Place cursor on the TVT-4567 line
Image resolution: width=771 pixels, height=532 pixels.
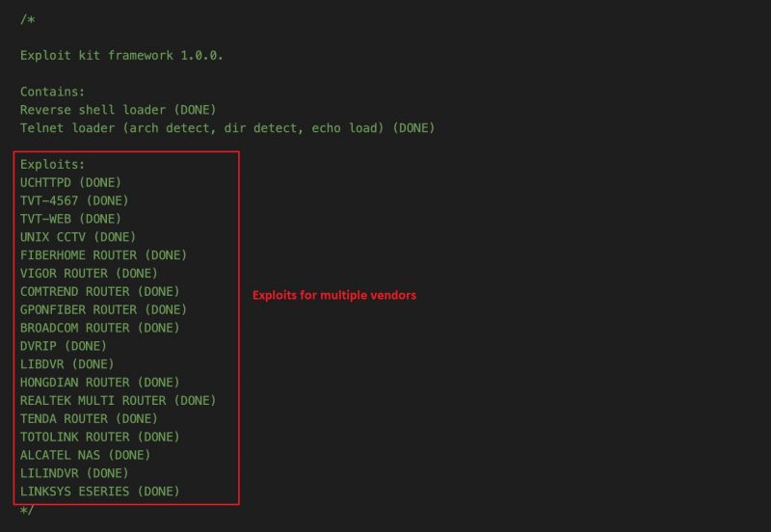point(74,200)
